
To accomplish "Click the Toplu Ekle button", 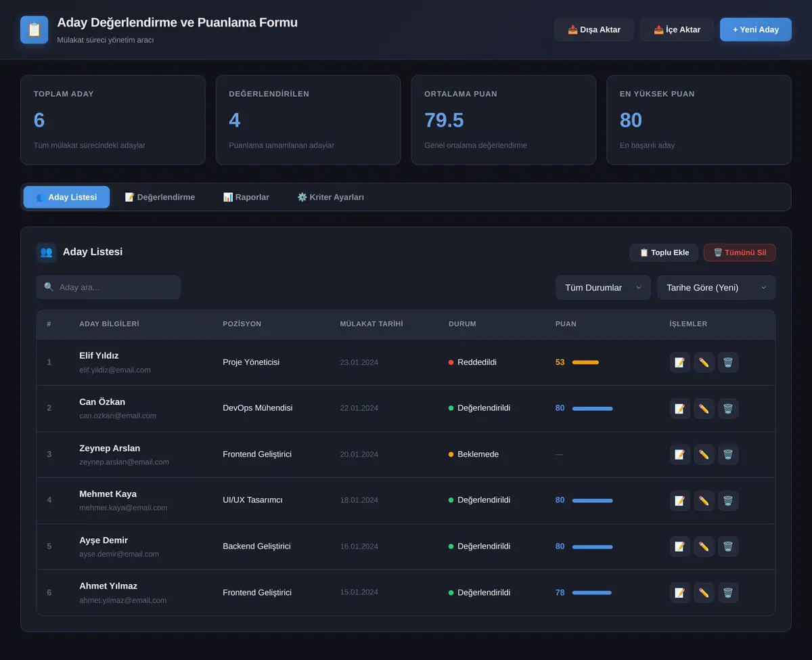I will click(x=664, y=252).
